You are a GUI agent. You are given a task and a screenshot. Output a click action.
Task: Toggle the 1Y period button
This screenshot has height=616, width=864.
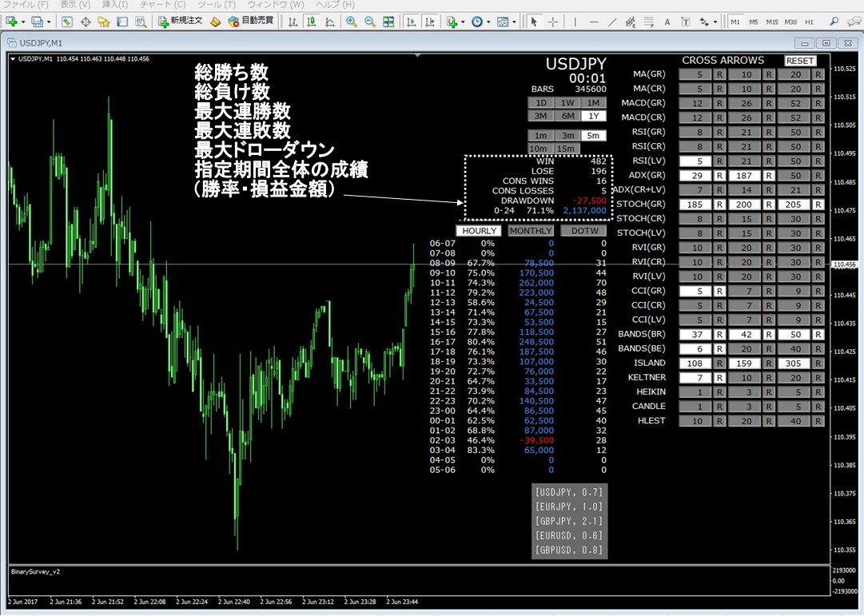[x=593, y=116]
